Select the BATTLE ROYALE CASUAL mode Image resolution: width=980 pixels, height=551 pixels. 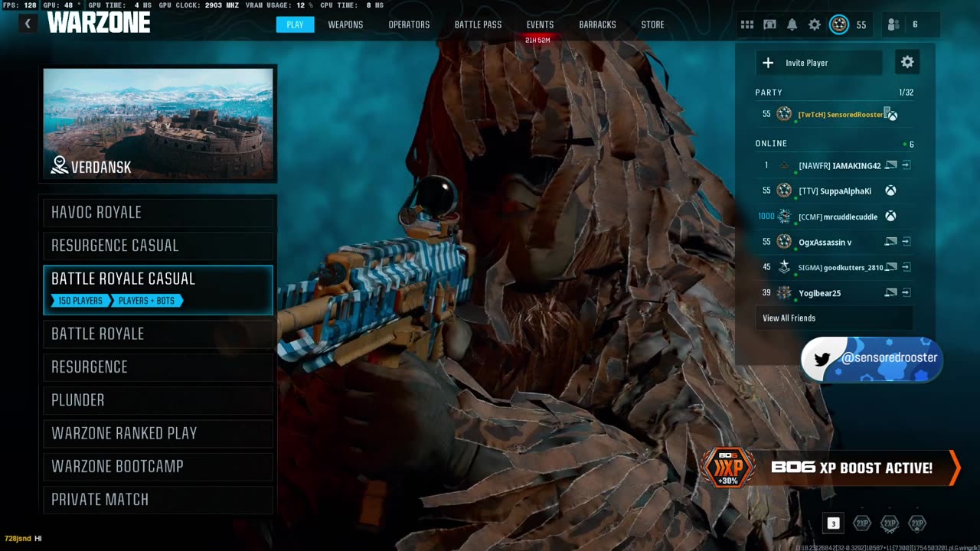coord(158,290)
